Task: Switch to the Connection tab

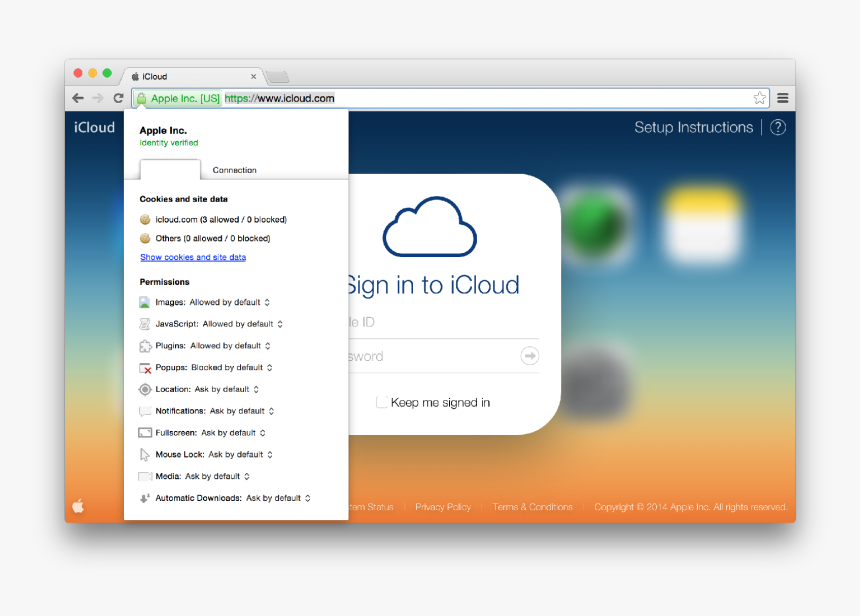Action: click(234, 170)
